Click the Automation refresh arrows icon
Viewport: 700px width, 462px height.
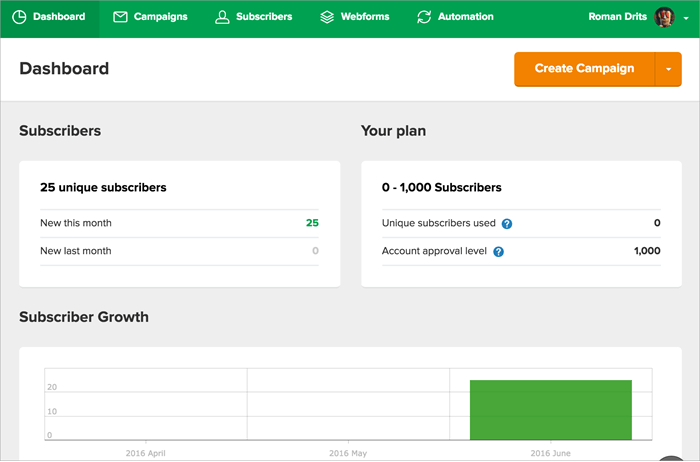(424, 17)
